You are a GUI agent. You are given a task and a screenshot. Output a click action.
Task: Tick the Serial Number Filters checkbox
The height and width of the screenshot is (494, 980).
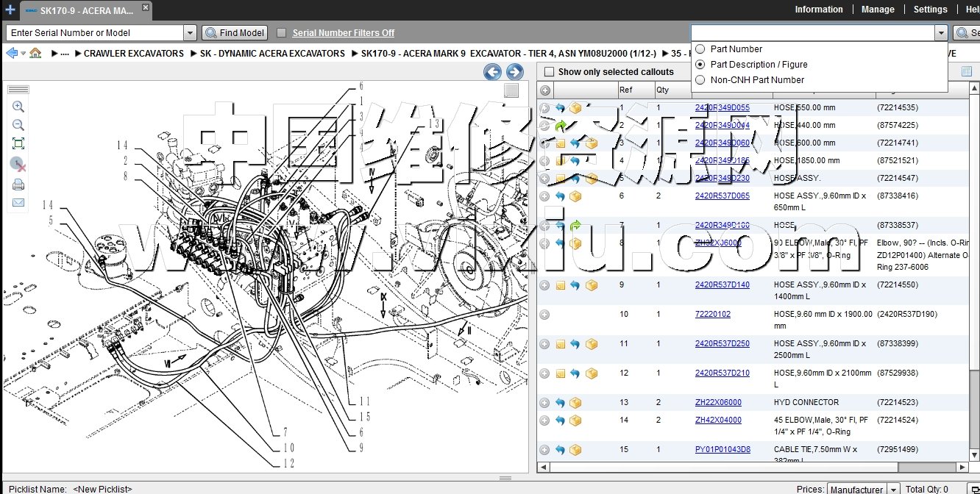point(281,33)
